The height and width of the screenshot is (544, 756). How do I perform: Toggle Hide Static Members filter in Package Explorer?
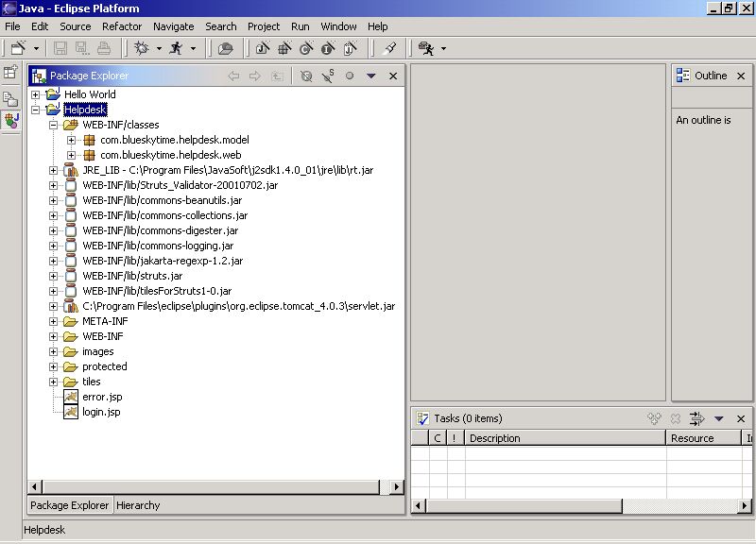328,76
